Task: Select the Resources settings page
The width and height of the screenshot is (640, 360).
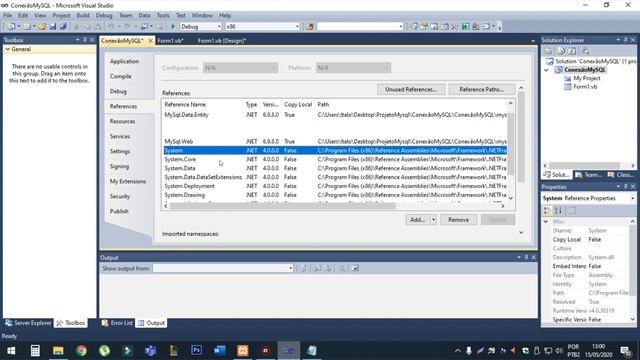Action: click(122, 121)
